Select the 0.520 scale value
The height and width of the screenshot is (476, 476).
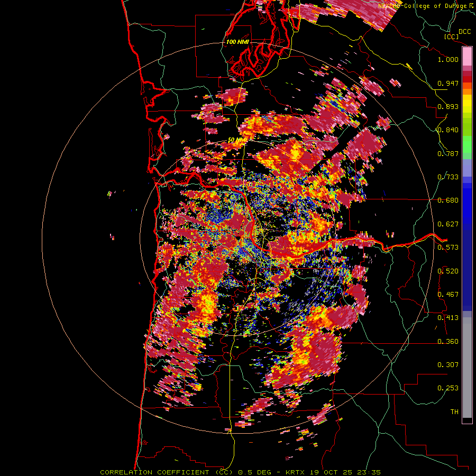pyautogui.click(x=448, y=271)
